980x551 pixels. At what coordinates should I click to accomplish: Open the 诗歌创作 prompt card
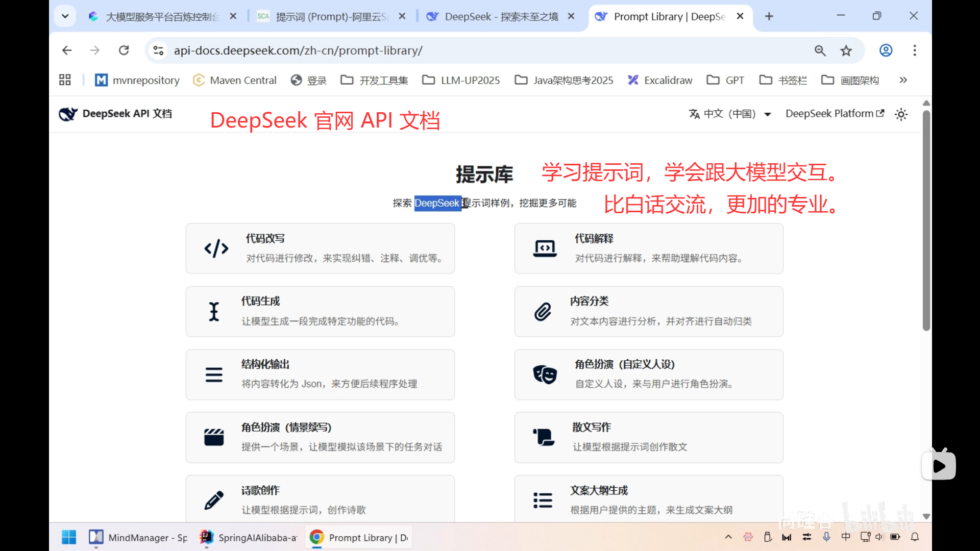(x=320, y=499)
